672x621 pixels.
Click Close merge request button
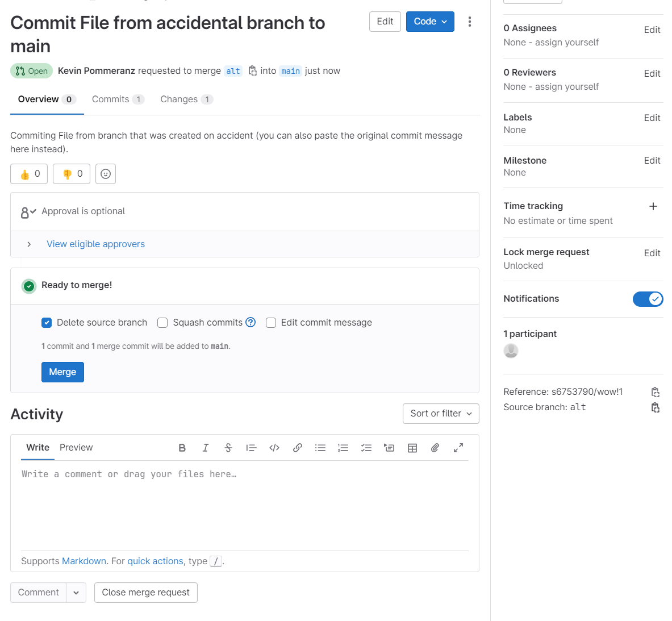tap(145, 593)
